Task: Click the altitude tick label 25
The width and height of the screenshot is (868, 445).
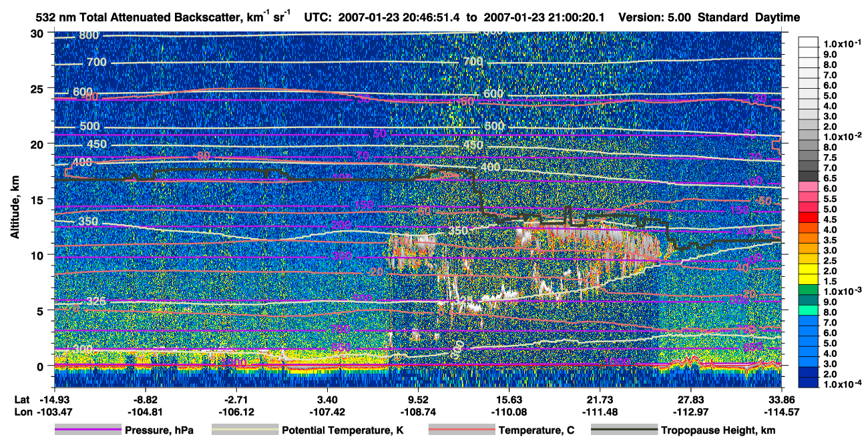Action: point(39,88)
